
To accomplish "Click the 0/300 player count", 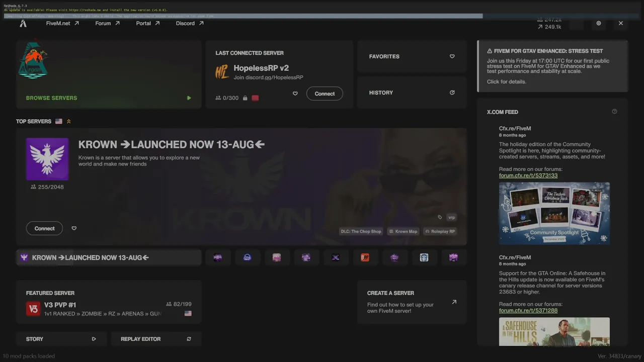I will pyautogui.click(x=227, y=98).
